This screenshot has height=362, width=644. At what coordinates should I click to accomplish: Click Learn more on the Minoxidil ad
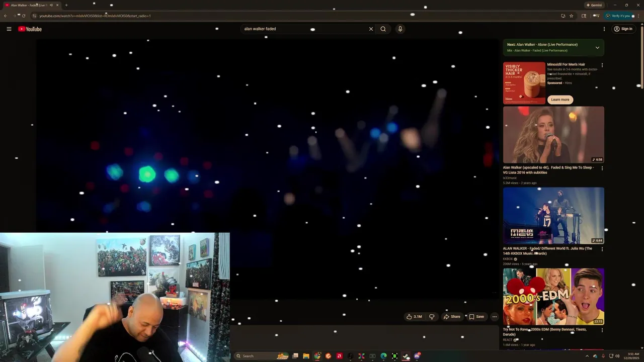560,100
